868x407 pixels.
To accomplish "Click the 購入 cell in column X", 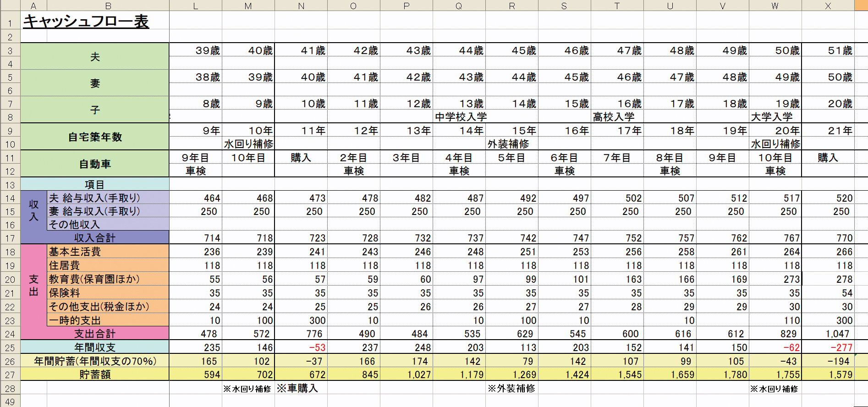I will pos(828,158).
